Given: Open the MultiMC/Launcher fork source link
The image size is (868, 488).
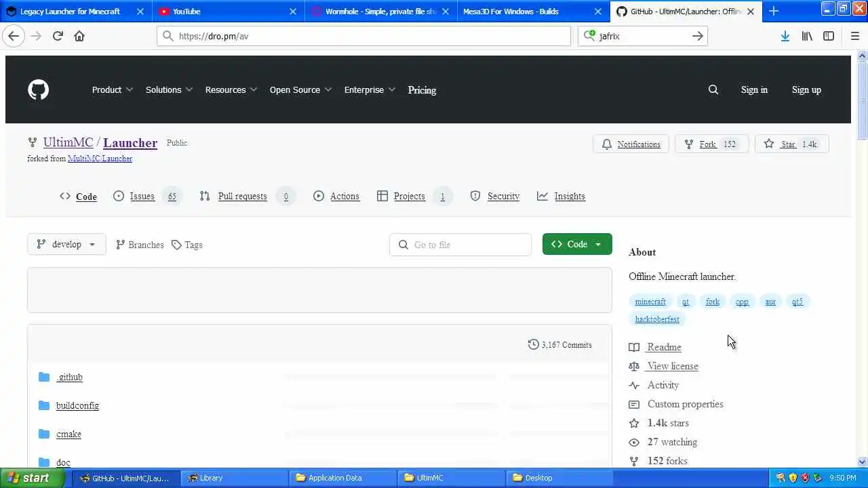Looking at the screenshot, I should click(100, 159).
